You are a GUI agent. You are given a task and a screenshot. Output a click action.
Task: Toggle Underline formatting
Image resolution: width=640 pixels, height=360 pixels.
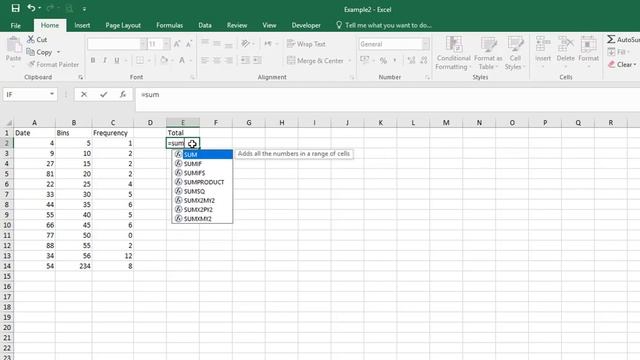(x=117, y=60)
